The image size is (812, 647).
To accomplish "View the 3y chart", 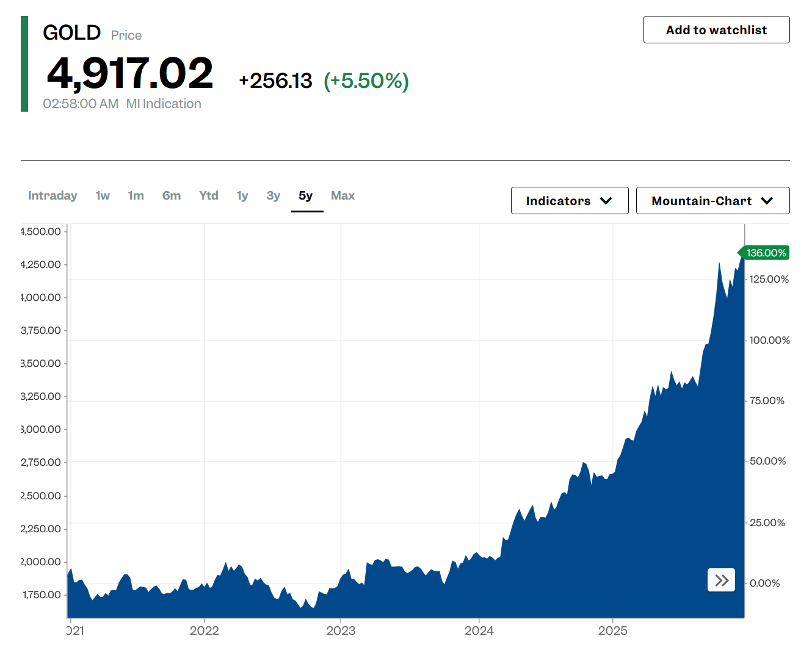I will 273,195.
